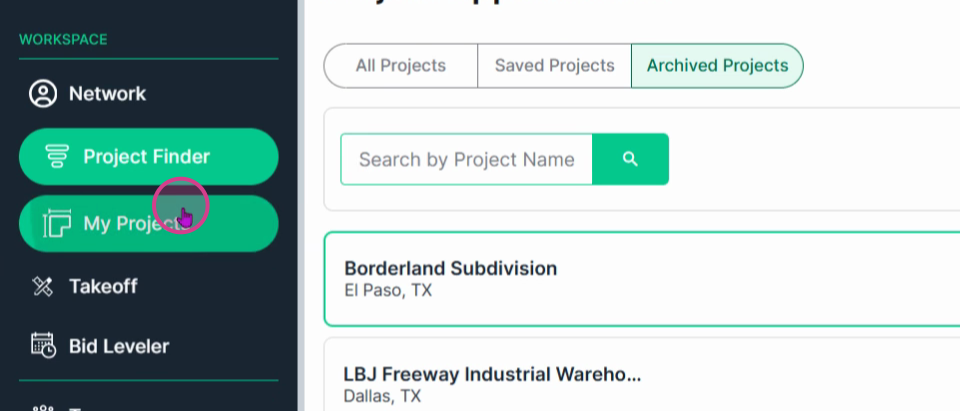Click the Network person icon

coord(43,94)
